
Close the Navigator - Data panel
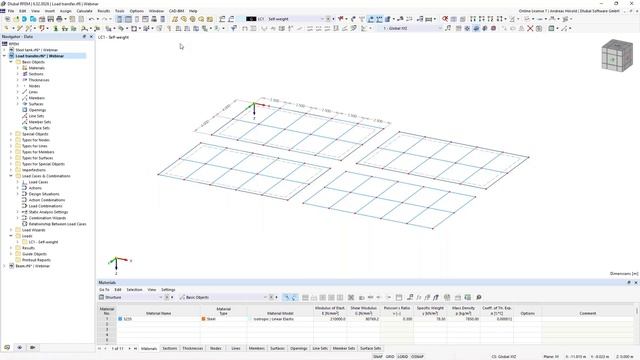[x=91, y=37]
